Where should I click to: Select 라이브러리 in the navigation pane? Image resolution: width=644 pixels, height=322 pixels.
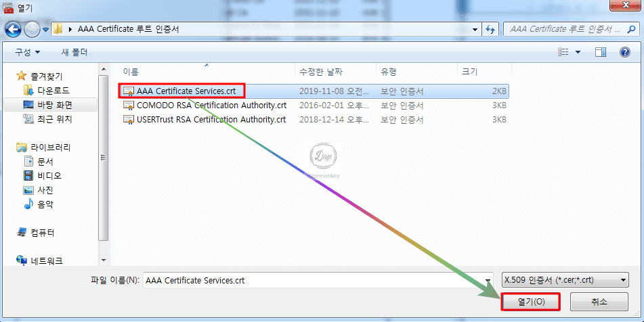tap(50, 147)
